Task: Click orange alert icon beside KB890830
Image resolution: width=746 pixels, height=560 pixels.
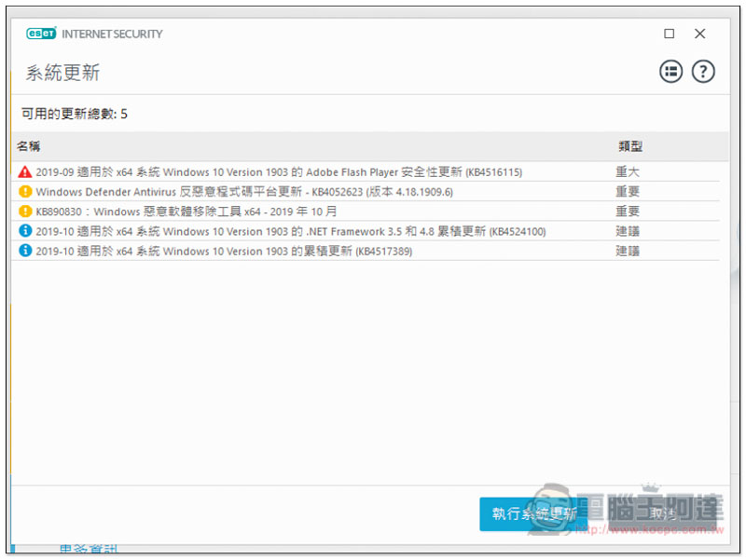Action: pos(25,212)
